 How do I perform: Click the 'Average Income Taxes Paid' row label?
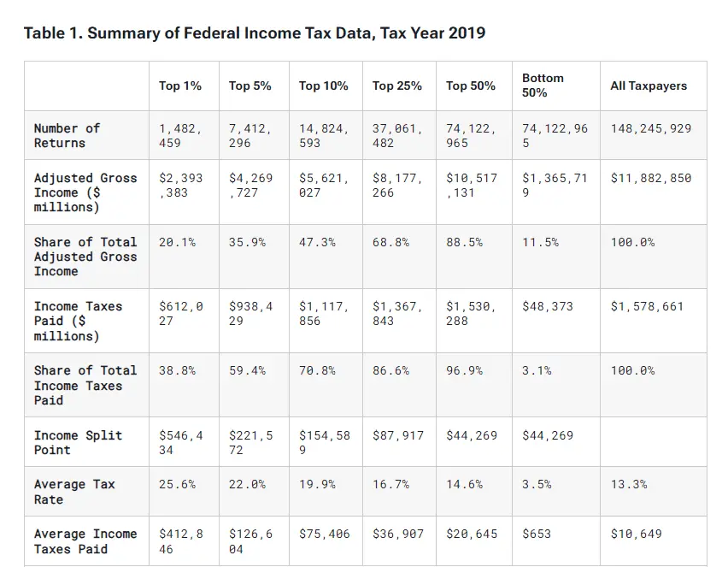[x=85, y=541]
